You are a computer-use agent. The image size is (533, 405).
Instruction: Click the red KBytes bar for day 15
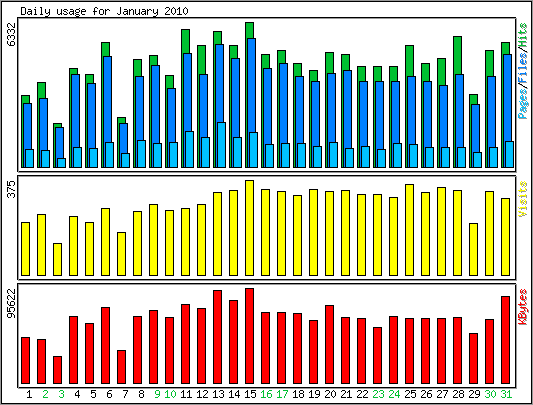coord(250,336)
